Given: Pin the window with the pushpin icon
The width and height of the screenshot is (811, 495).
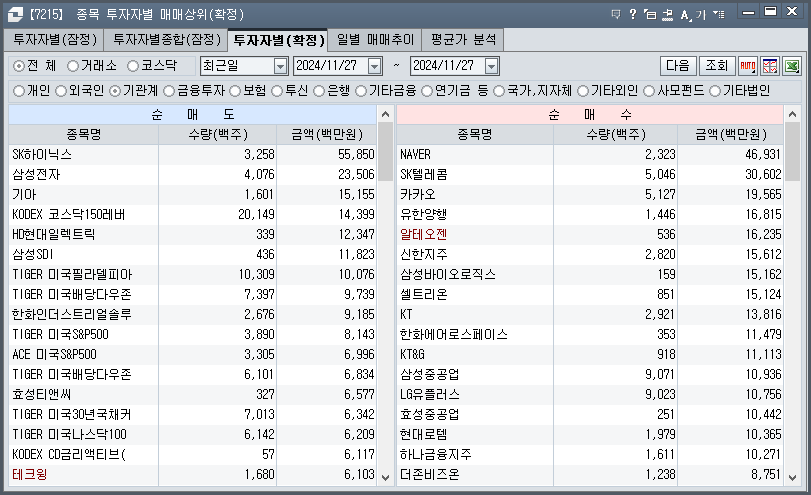Looking at the screenshot, I should pyautogui.click(x=668, y=14).
